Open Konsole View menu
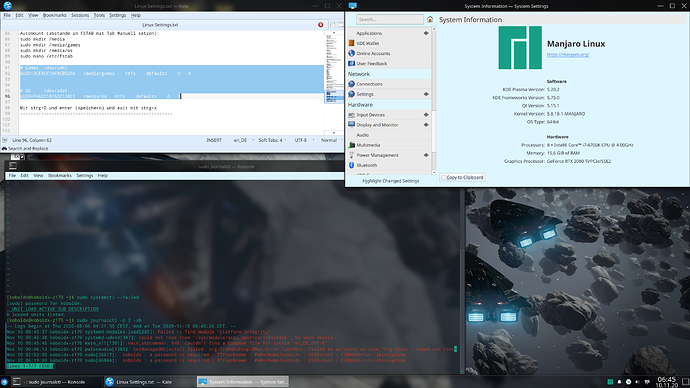The height and width of the screenshot is (388, 690). pos(38,176)
